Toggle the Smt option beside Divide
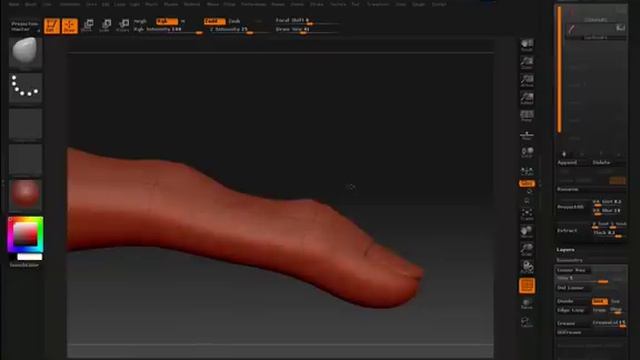The width and height of the screenshot is (640, 360). tap(600, 301)
